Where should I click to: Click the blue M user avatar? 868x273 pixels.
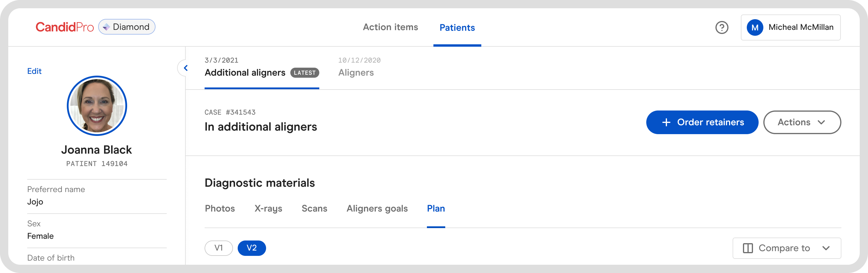[x=754, y=27]
